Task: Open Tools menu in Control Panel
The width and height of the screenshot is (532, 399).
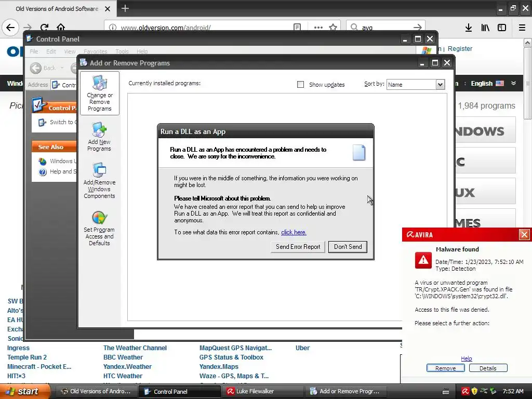Action: (122, 51)
